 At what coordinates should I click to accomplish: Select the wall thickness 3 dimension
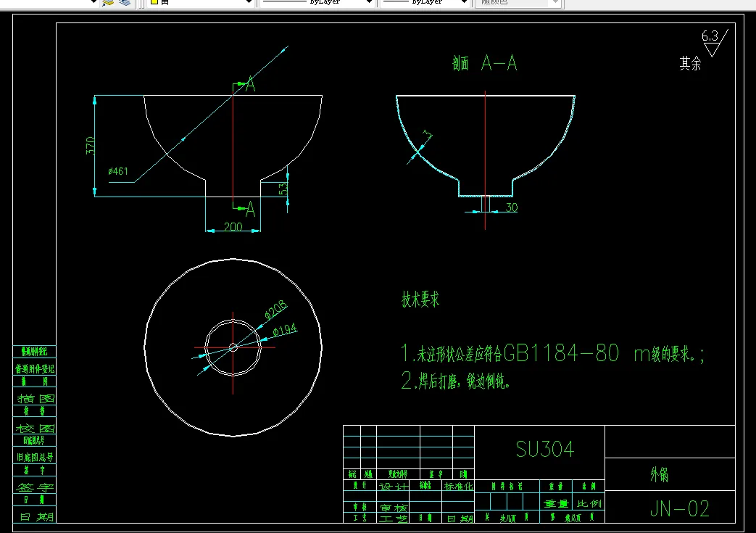click(x=427, y=135)
